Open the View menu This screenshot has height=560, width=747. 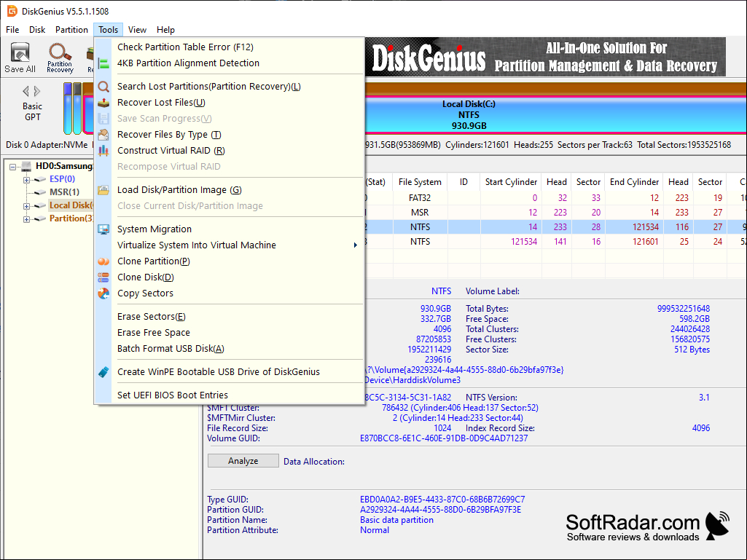click(x=137, y=30)
